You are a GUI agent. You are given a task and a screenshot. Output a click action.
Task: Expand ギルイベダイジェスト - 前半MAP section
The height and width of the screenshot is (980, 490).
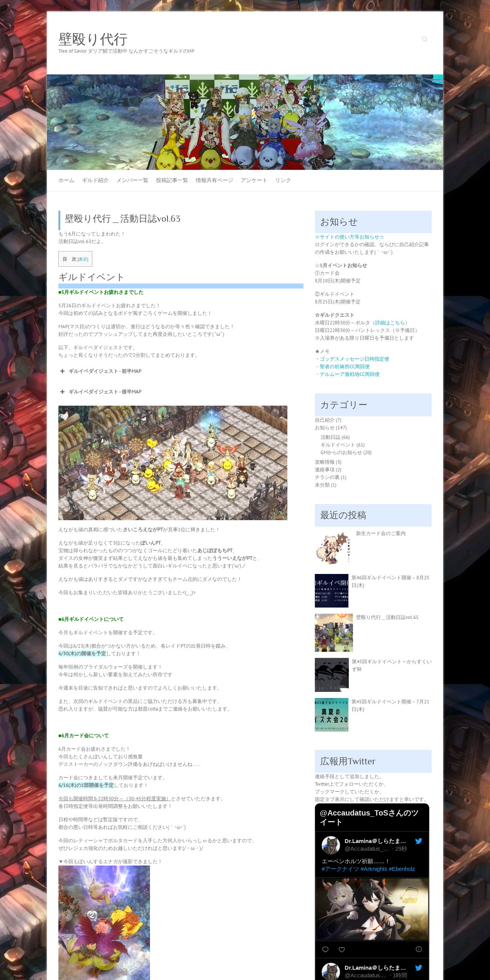click(x=101, y=371)
